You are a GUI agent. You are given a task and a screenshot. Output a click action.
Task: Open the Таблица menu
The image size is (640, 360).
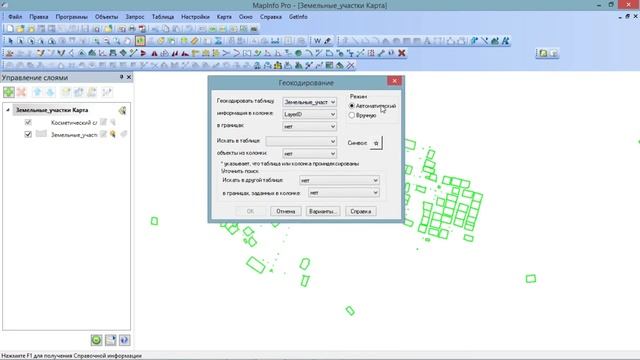(163, 17)
